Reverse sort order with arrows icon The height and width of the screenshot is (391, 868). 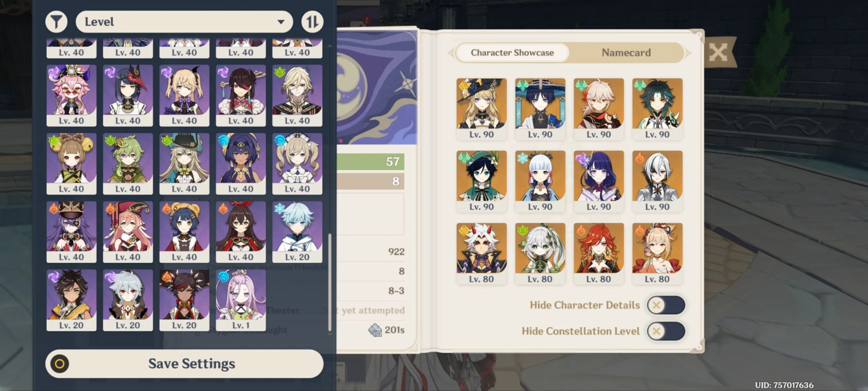pos(312,22)
